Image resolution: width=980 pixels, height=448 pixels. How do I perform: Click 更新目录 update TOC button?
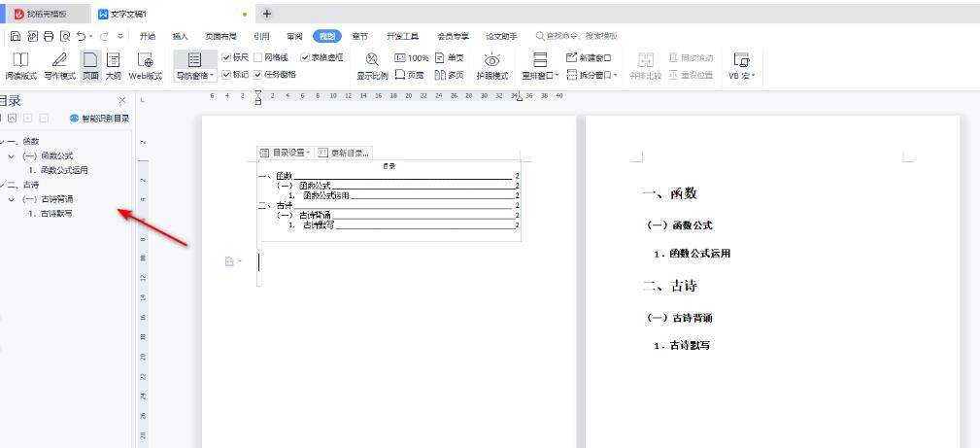[343, 153]
